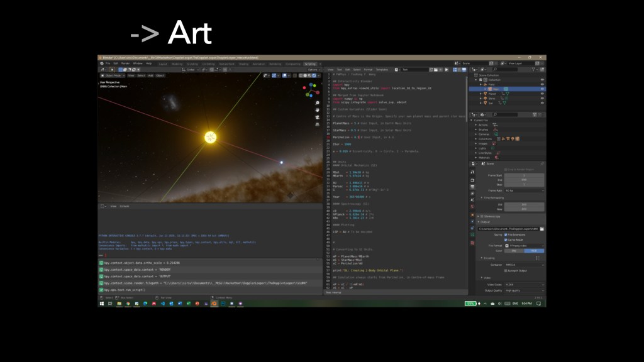Click the pan view hand icon
The width and height of the screenshot is (644, 362).
click(318, 109)
